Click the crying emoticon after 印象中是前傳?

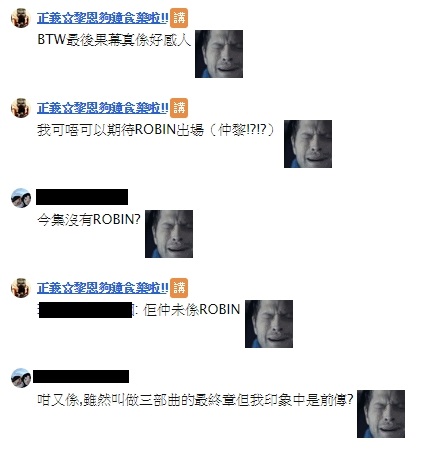(x=381, y=414)
